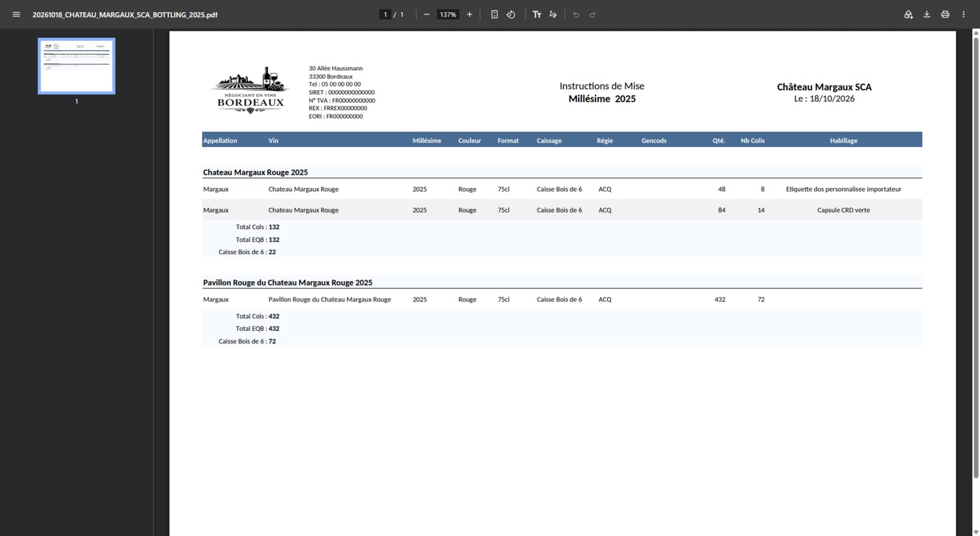Save the PDF to Drive
Viewport: 980px width, 536px height.
pos(908,15)
